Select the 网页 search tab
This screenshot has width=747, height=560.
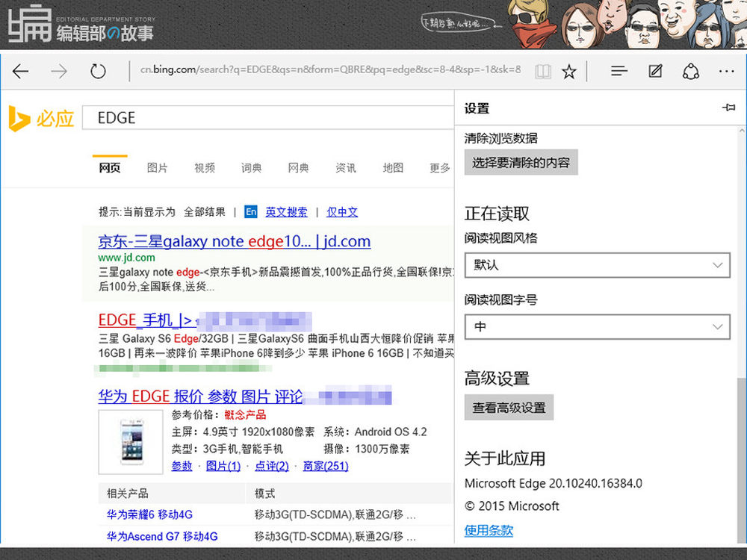[110, 167]
